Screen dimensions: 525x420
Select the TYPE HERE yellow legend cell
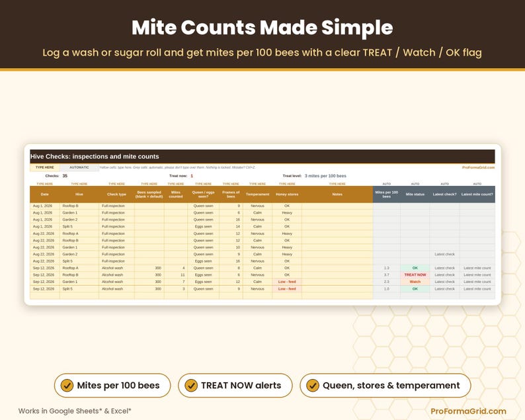click(x=45, y=167)
